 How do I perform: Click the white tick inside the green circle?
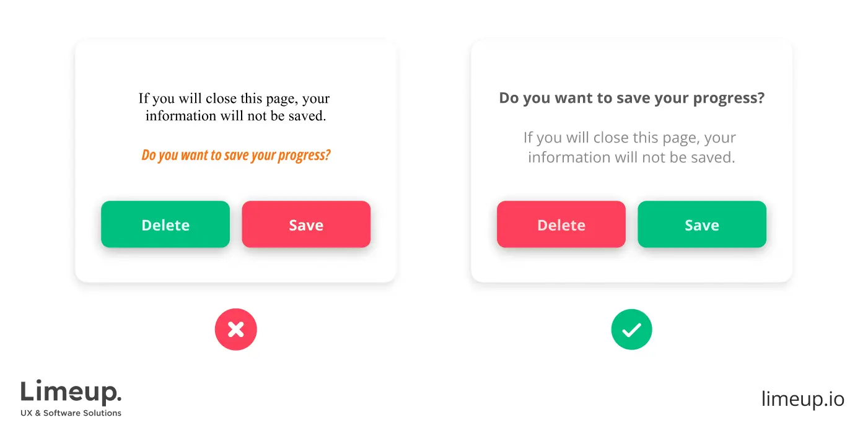(631, 330)
